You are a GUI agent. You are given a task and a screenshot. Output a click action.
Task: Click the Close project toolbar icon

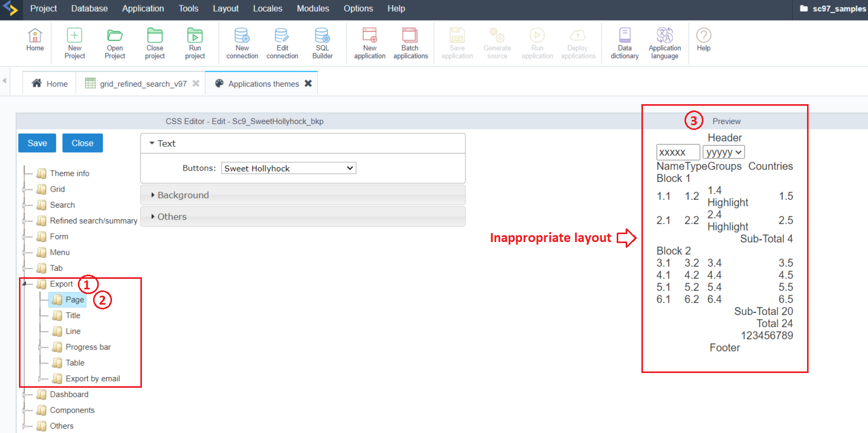tap(155, 44)
